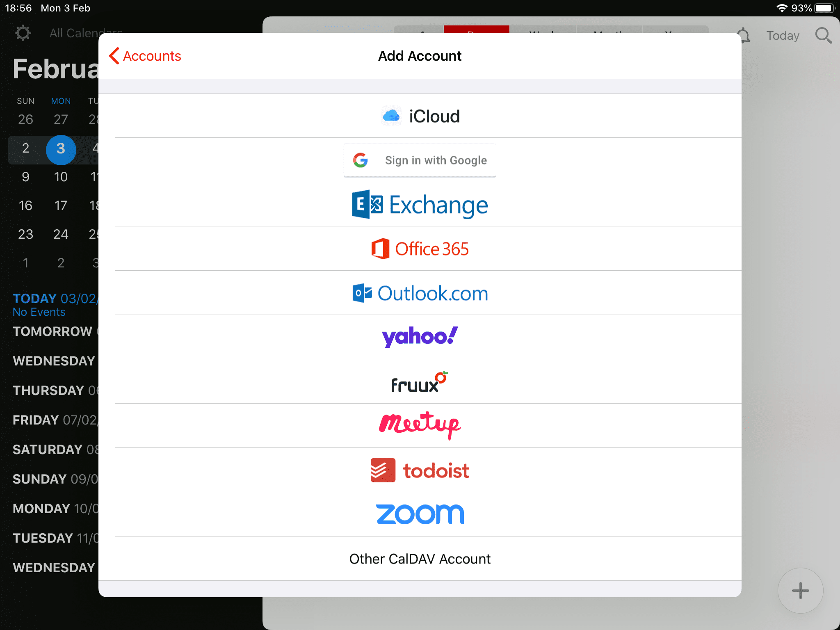Add new event with plus button
This screenshot has height=630, width=840.
point(800,591)
